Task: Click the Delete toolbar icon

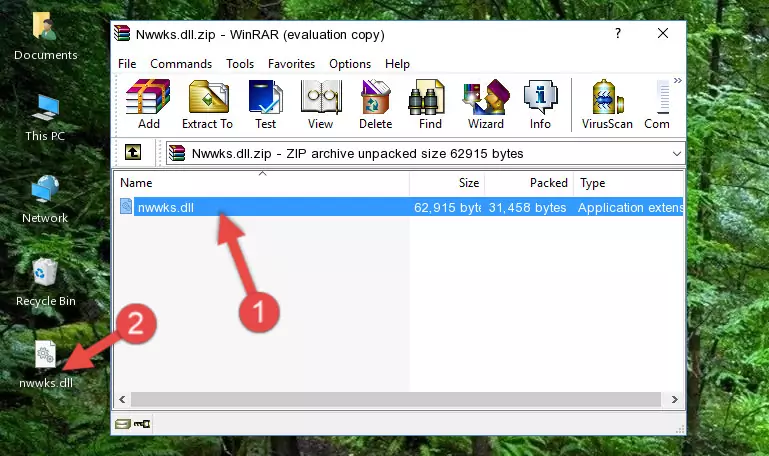Action: [x=376, y=104]
